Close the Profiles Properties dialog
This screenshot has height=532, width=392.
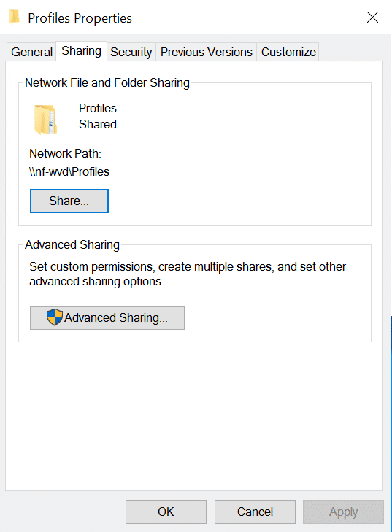coord(372,18)
